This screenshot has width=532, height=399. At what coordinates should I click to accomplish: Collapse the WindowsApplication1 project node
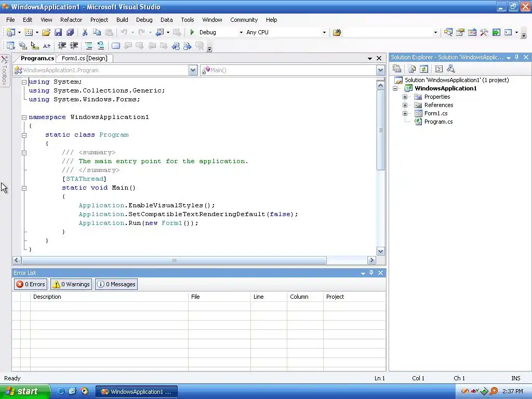[395, 88]
